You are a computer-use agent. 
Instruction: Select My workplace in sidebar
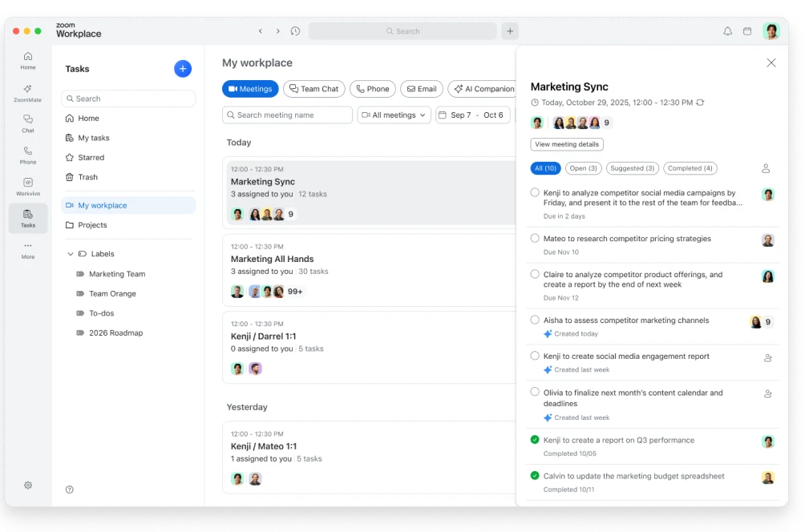(128, 205)
